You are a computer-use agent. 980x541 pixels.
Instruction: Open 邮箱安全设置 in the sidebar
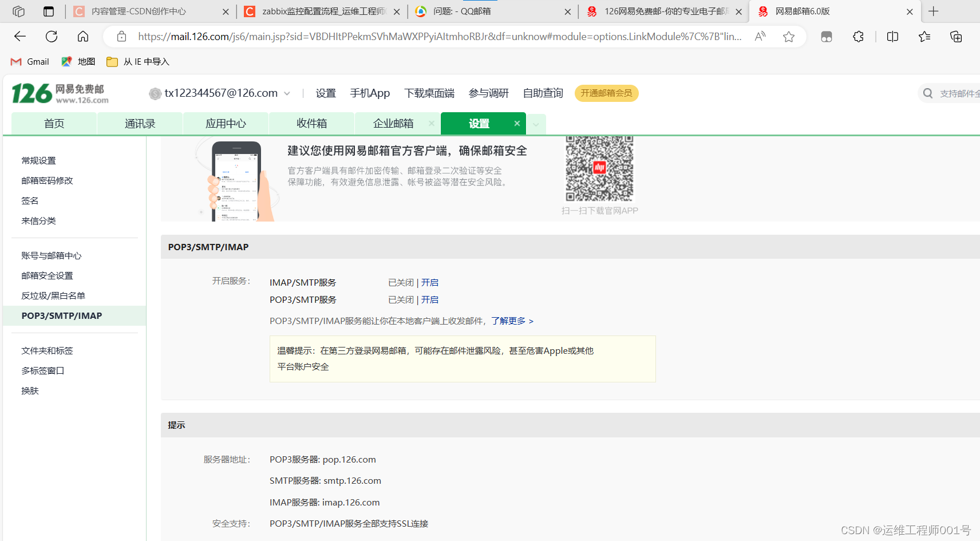[x=48, y=276]
